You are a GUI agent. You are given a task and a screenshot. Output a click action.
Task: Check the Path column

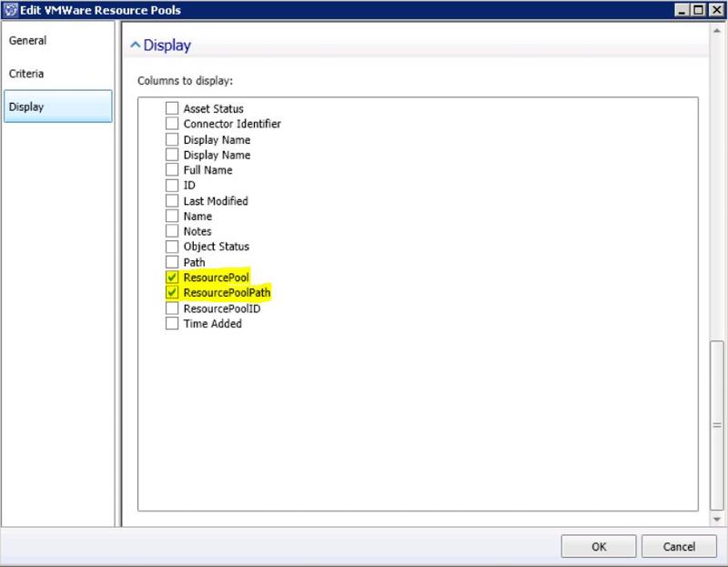tap(172, 262)
